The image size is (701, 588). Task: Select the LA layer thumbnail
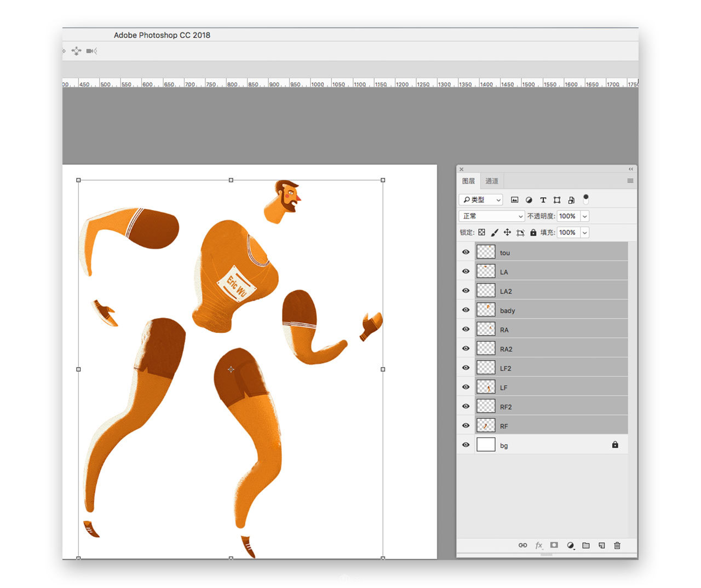(486, 271)
